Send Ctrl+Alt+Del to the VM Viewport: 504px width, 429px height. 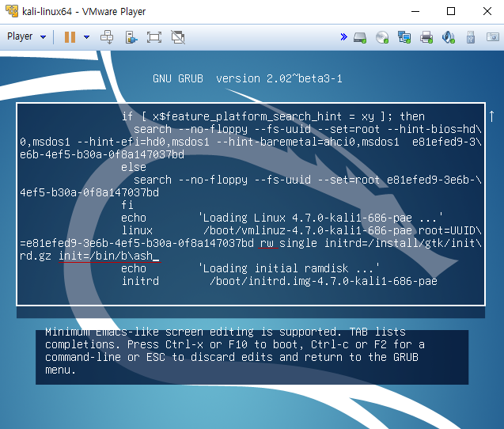(106, 37)
